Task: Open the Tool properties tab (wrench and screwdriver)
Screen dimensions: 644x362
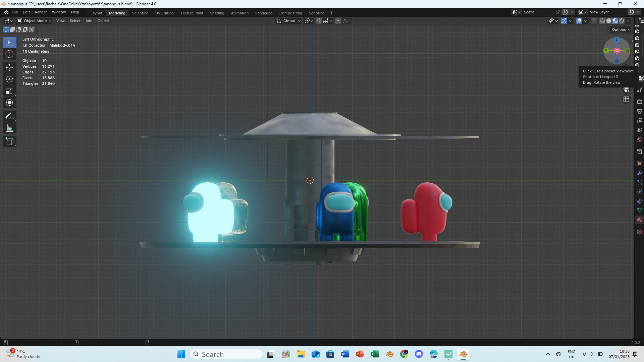Action: coord(640,90)
